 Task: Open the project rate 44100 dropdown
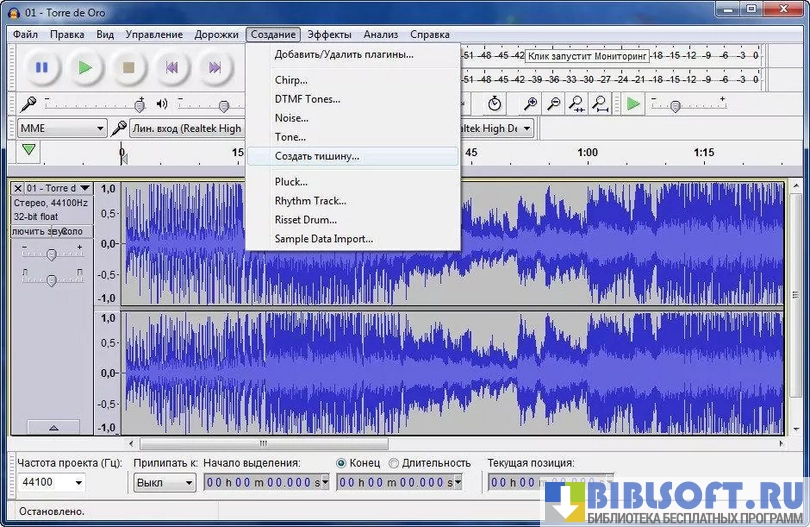click(52, 482)
